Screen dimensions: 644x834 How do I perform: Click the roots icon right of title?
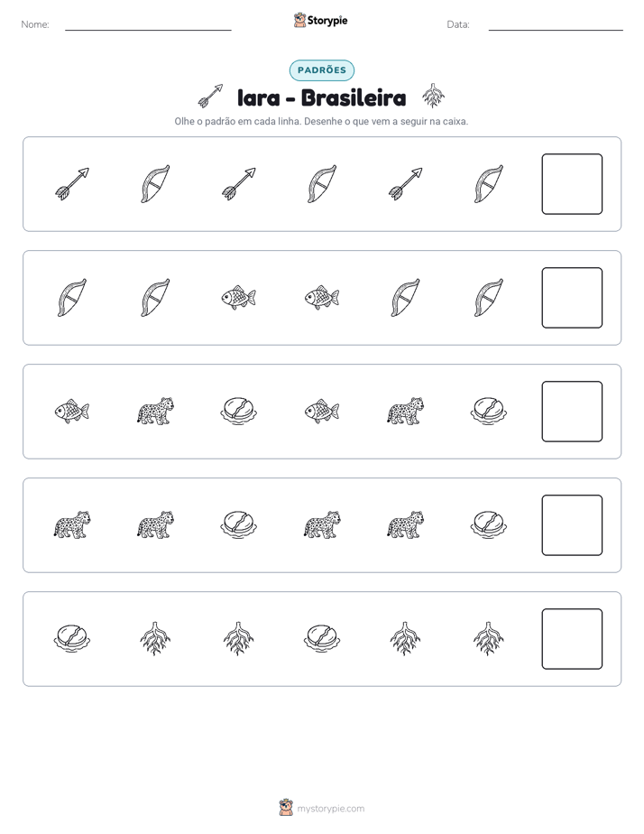433,96
